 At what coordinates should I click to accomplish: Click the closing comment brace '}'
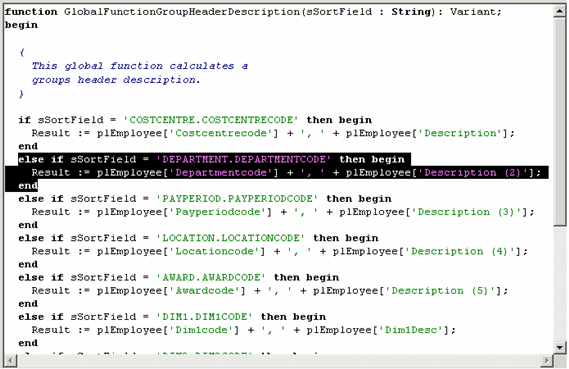point(21,94)
